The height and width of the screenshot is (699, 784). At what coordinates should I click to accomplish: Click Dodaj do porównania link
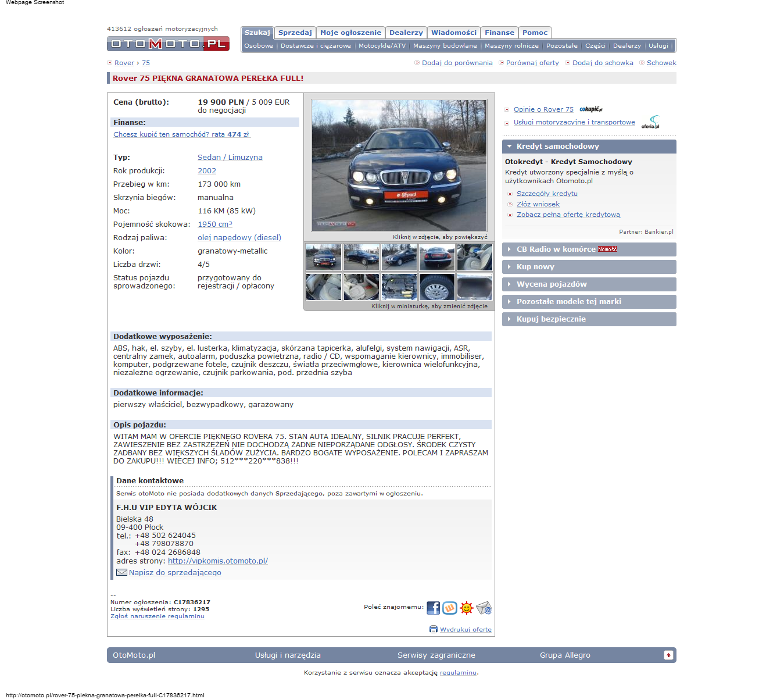(457, 63)
